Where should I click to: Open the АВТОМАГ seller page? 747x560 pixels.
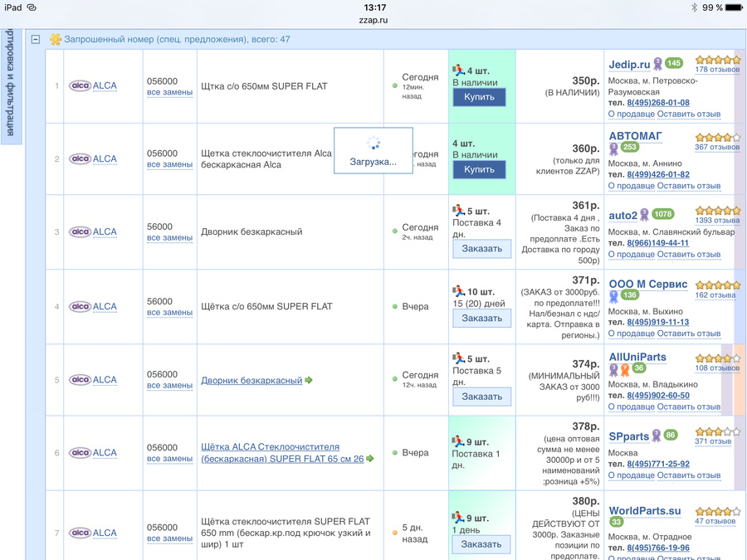(635, 136)
